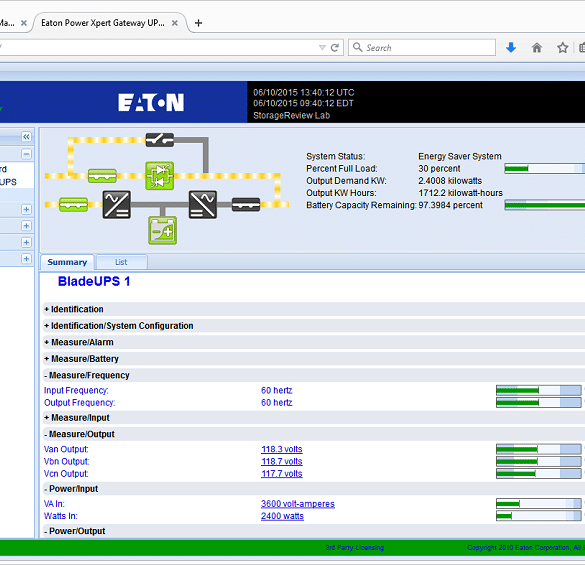Open the 2400 watts link
Screen dimensions: 585x565
point(282,516)
